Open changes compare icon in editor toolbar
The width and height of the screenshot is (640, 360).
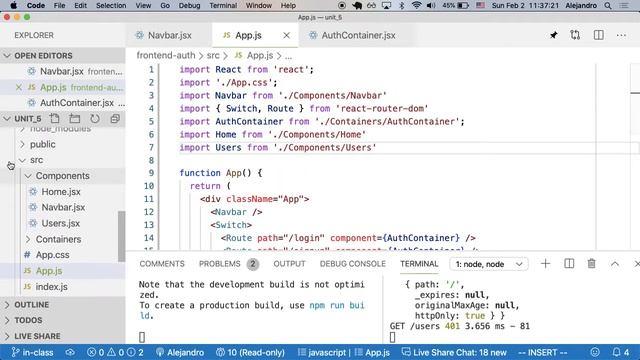click(x=575, y=35)
